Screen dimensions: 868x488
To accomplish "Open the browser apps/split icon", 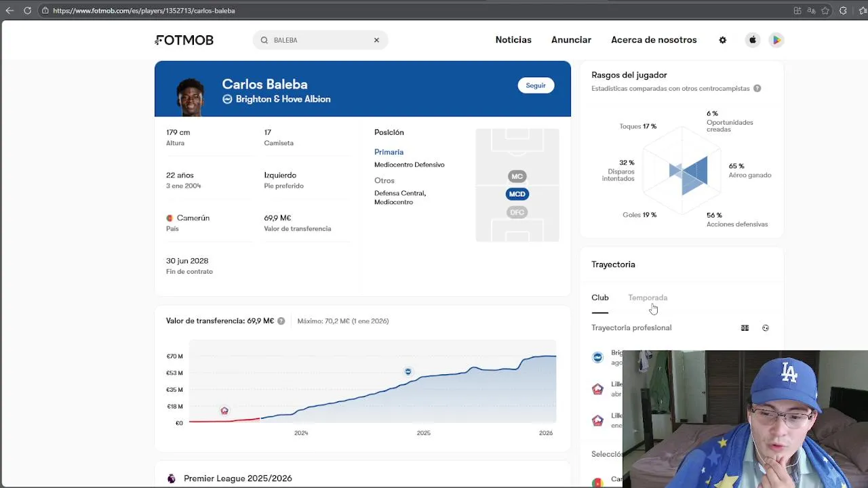I will 797,11.
